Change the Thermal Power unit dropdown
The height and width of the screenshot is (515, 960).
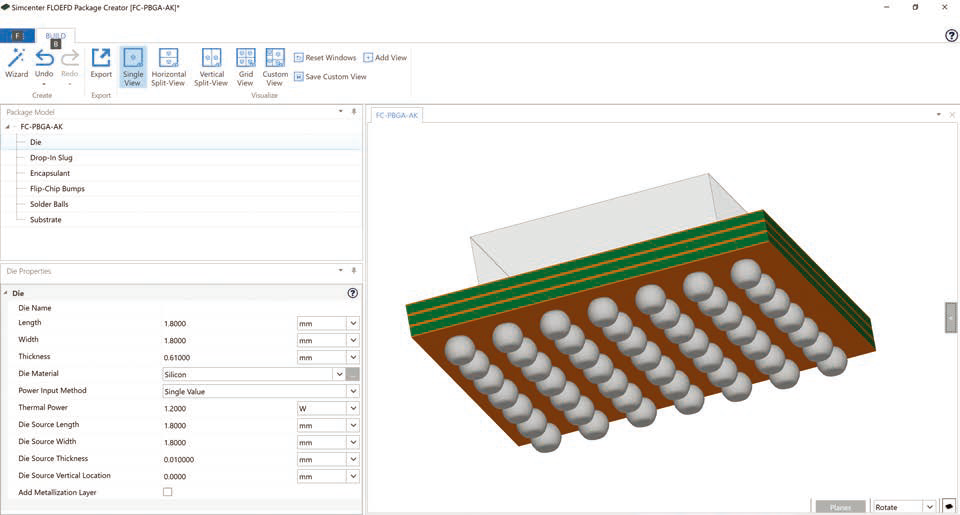click(328, 408)
